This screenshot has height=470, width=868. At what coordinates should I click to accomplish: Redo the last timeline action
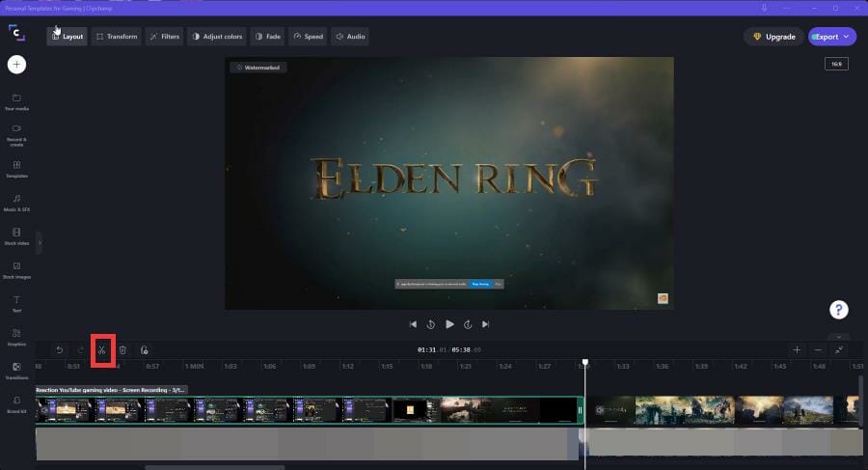click(80, 349)
